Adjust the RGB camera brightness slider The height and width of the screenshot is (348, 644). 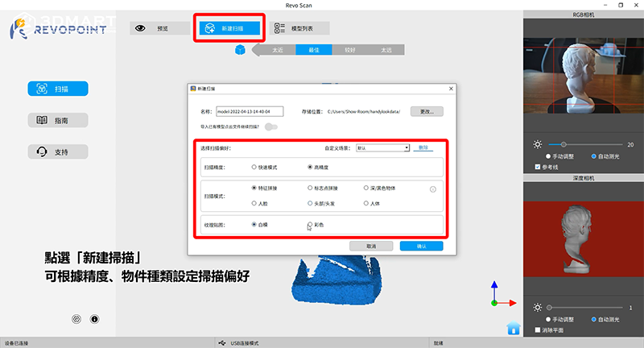[x=563, y=144]
